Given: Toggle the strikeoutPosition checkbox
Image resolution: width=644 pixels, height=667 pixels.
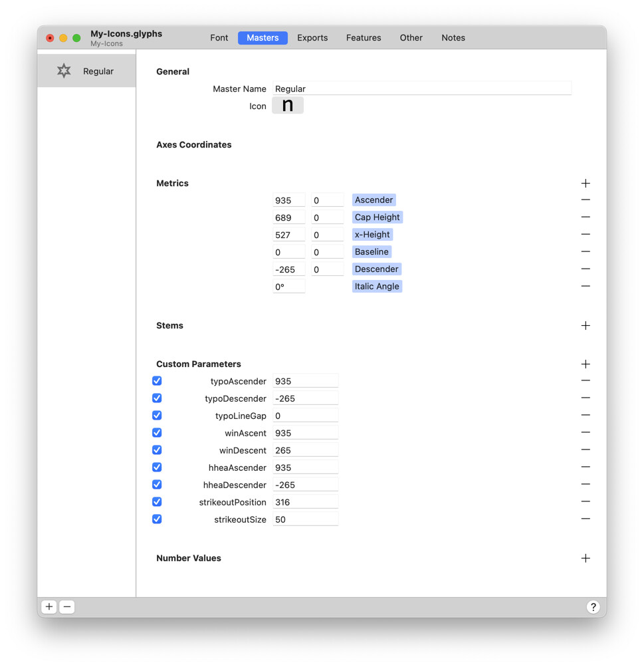Looking at the screenshot, I should [x=157, y=502].
